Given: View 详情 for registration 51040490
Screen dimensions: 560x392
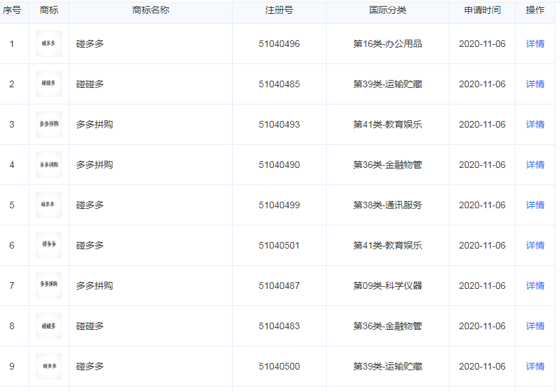Looking at the screenshot, I should point(535,165).
